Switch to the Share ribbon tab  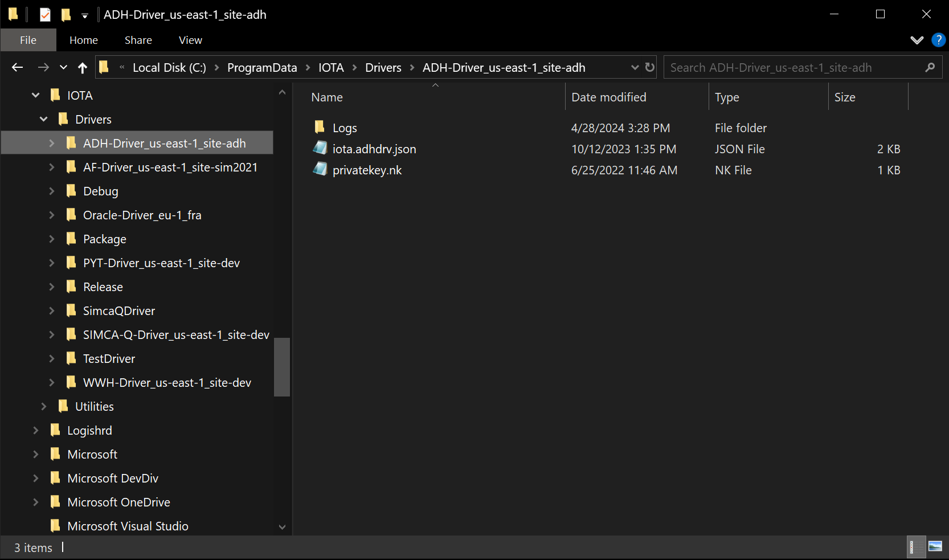tap(138, 40)
